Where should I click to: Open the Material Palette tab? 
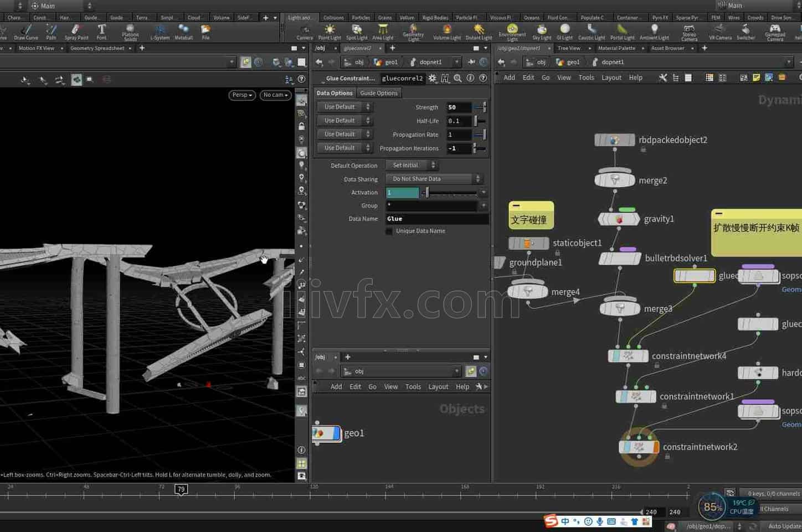(616, 48)
